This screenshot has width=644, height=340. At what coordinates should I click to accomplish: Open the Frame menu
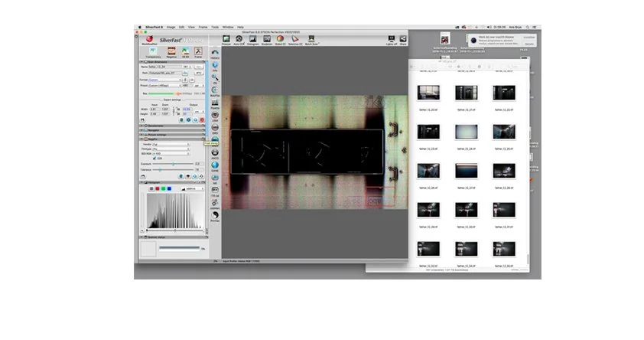point(203,27)
